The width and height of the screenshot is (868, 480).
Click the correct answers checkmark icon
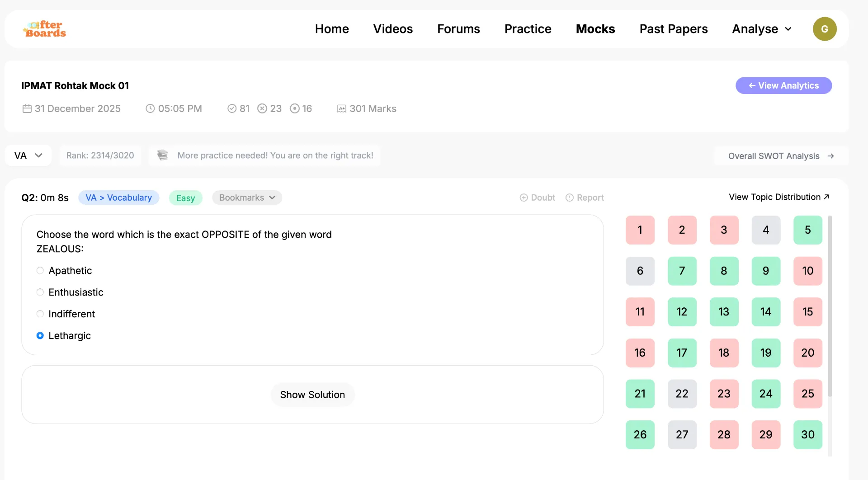coord(232,108)
